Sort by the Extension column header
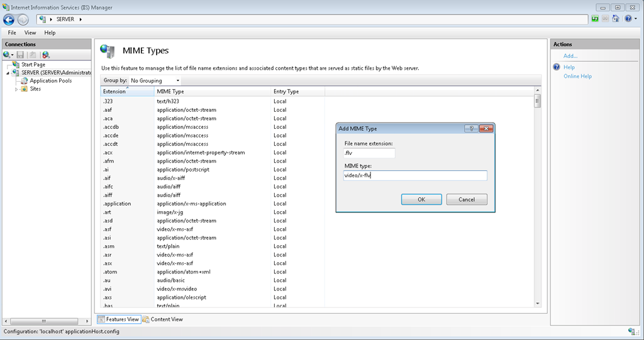The width and height of the screenshot is (644, 340). pos(127,91)
